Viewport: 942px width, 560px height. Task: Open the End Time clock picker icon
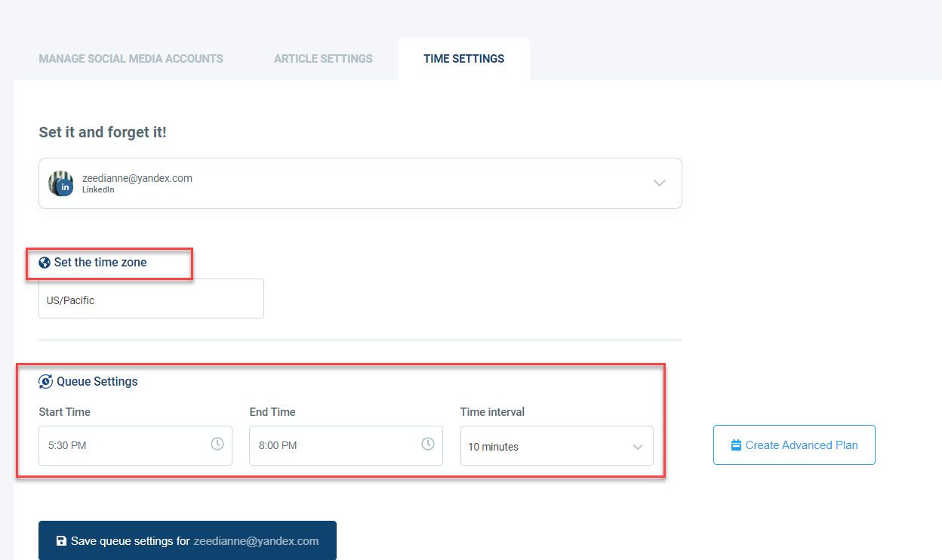point(427,444)
